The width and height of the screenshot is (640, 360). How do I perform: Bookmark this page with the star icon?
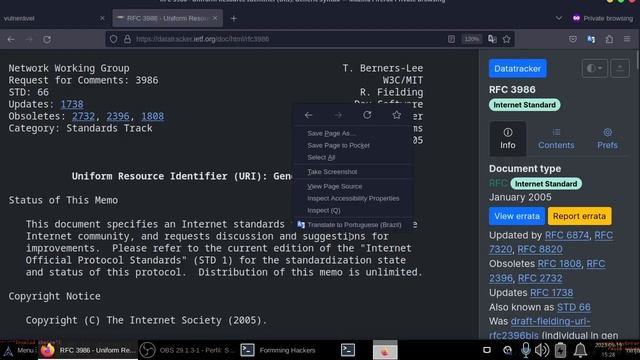(507, 39)
